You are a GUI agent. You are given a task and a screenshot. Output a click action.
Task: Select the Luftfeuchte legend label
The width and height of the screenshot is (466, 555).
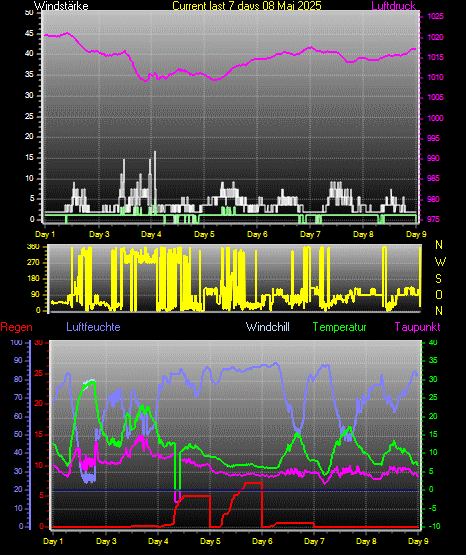tap(93, 326)
